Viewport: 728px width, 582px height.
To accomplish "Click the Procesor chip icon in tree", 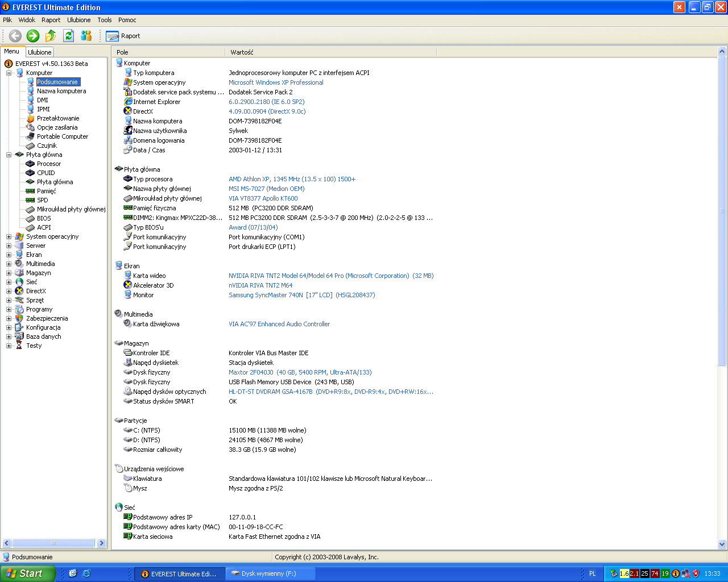I will point(31,164).
